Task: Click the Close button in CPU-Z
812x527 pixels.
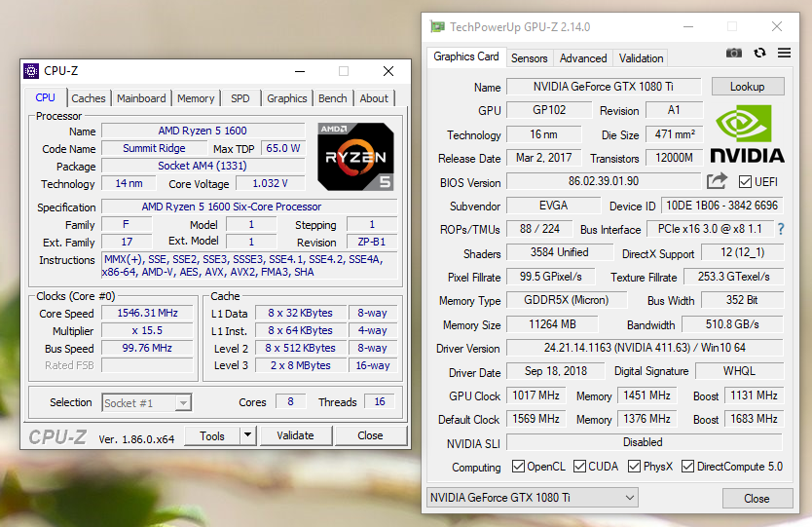Action: point(370,435)
